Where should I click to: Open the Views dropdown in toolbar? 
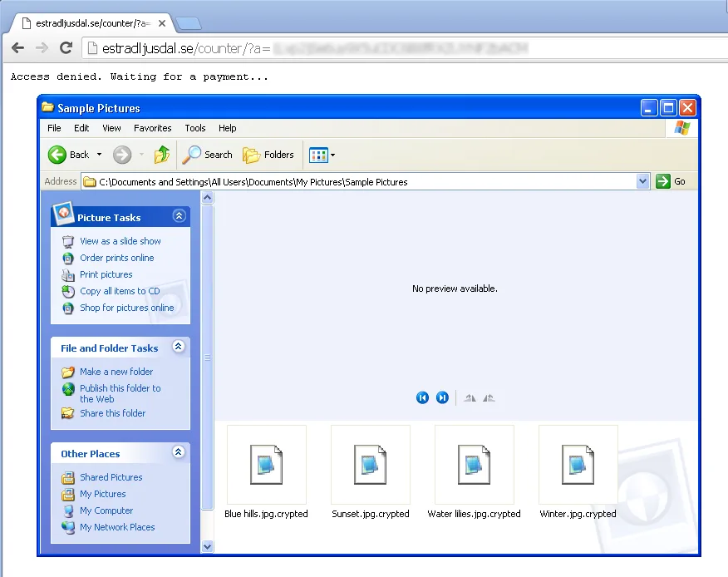click(x=322, y=155)
